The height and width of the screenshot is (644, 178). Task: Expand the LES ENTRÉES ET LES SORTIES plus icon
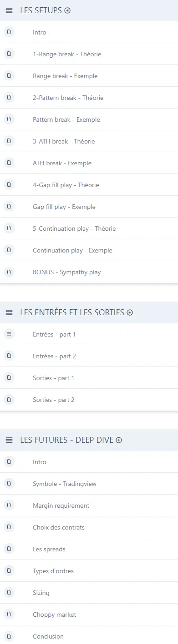tap(130, 312)
